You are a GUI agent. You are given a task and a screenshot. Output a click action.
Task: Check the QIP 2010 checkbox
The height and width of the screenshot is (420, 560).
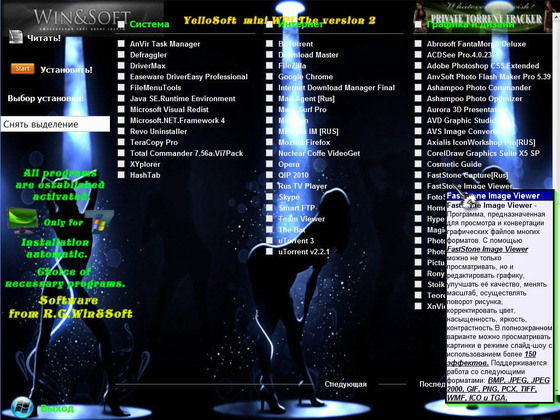point(269,175)
